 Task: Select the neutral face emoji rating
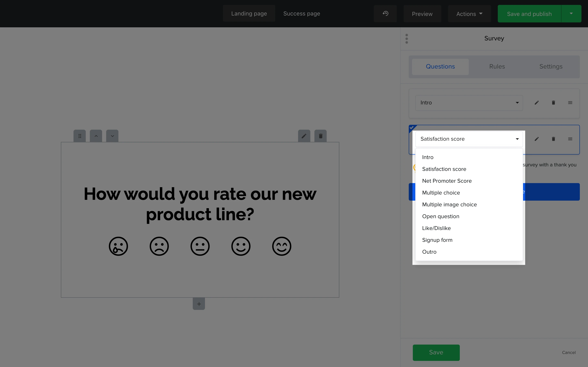coord(200,246)
